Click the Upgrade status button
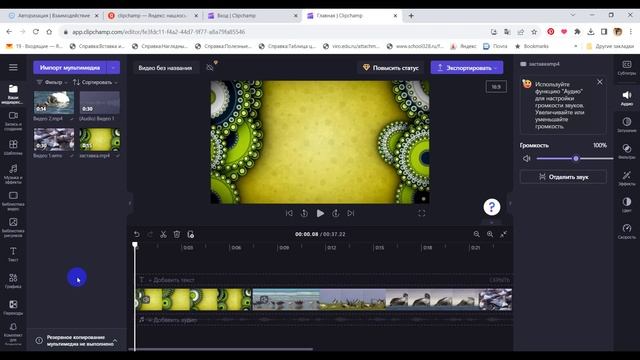Viewport: 640px width, 360px height. (391, 68)
